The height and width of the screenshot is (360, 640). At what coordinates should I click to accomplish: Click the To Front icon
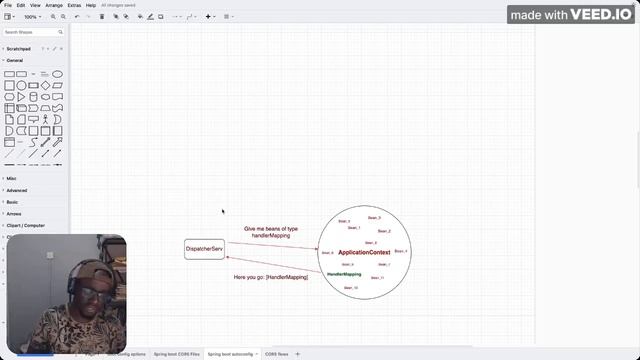[x=116, y=17]
